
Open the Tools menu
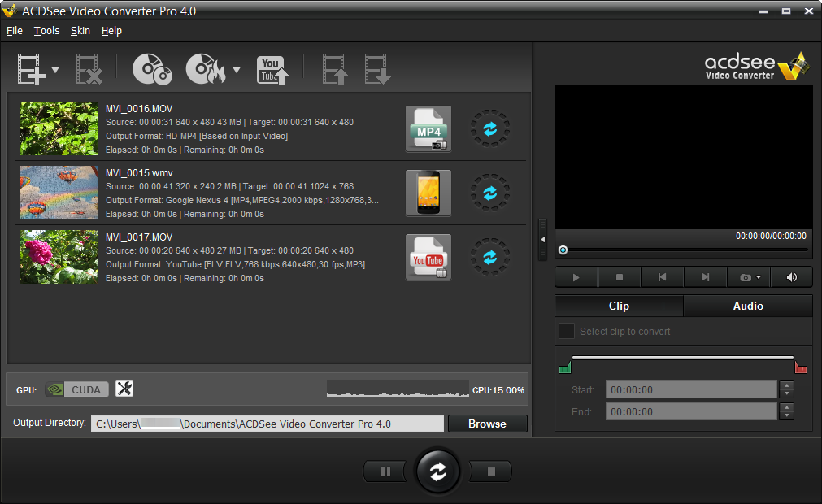tap(46, 31)
